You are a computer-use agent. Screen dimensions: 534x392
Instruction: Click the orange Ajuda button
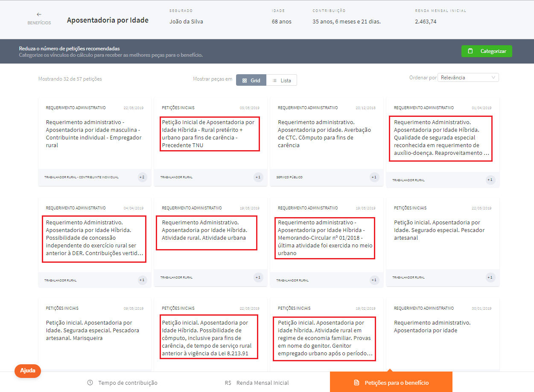28,371
